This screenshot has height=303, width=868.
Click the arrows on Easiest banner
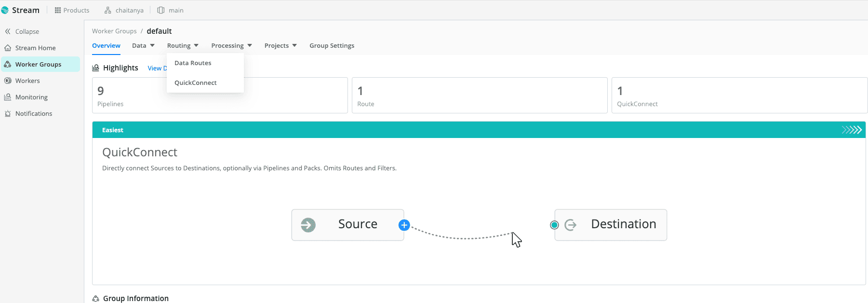852,130
